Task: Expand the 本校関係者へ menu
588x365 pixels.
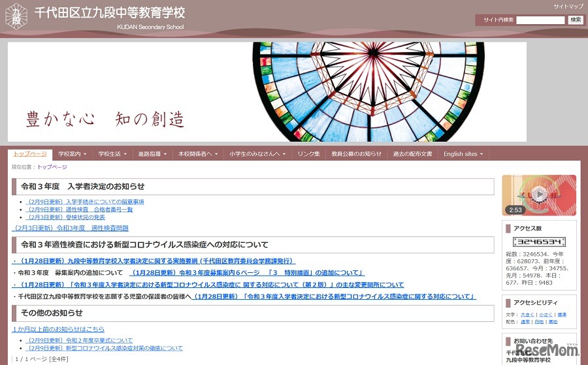Action: (x=198, y=154)
